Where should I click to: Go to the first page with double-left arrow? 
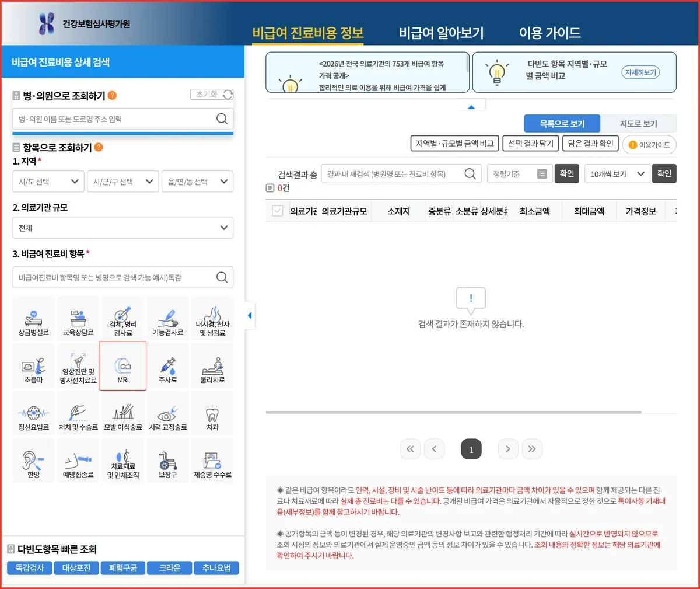410,449
